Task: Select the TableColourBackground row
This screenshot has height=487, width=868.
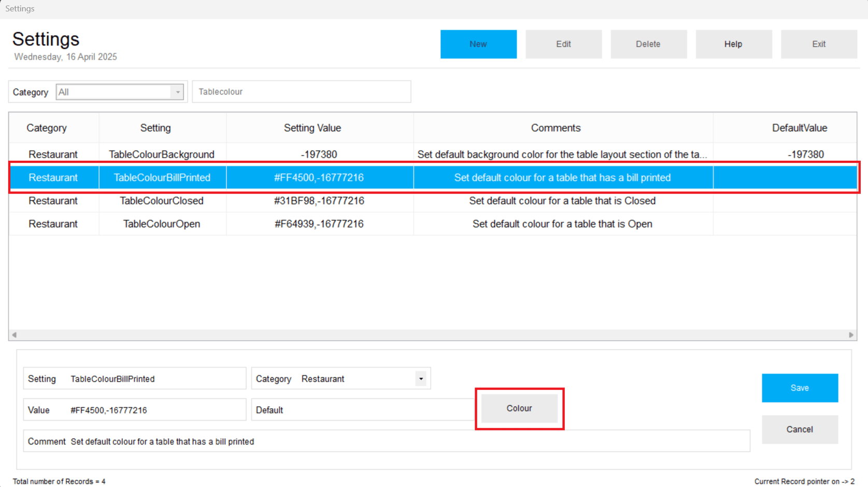Action: click(433, 155)
